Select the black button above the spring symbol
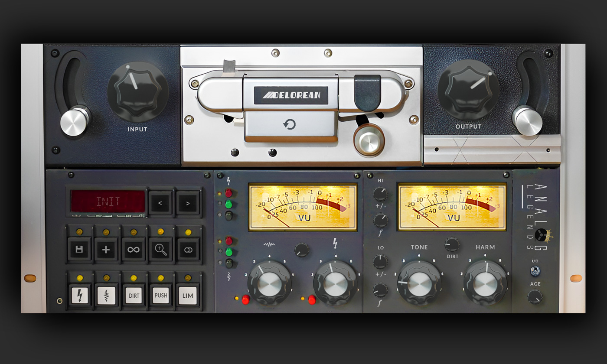Screen dimensions: 607x364 coord(229,263)
